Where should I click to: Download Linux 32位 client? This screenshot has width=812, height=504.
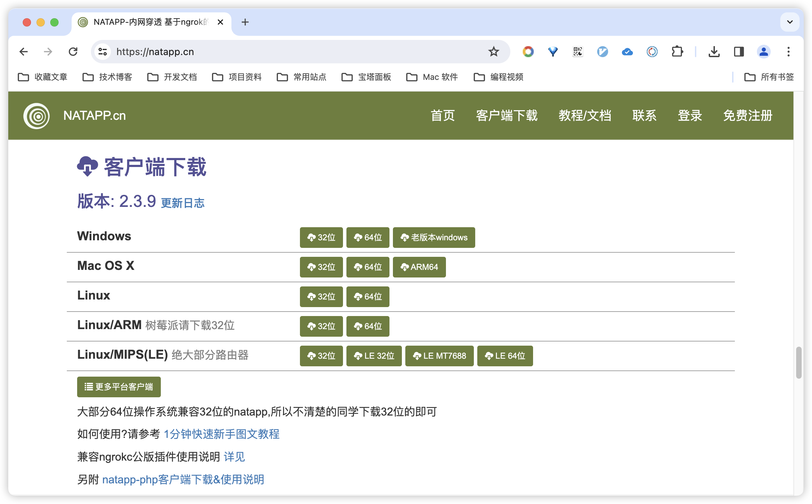[321, 297]
